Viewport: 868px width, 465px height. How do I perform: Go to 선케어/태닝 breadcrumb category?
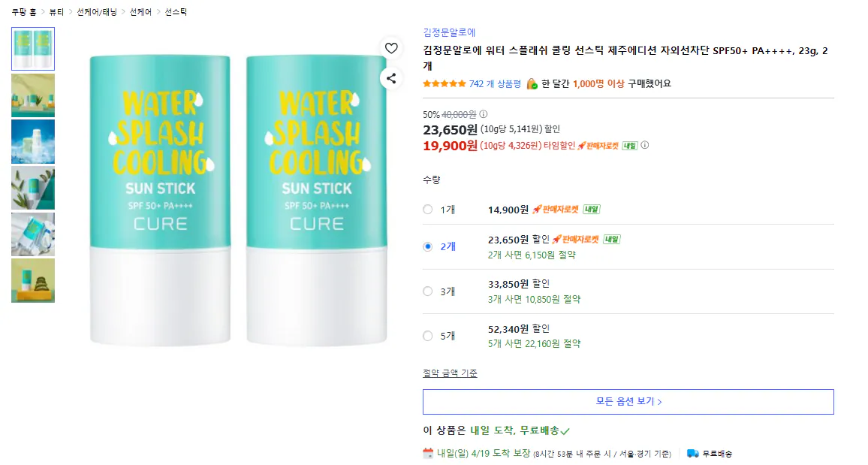(97, 12)
